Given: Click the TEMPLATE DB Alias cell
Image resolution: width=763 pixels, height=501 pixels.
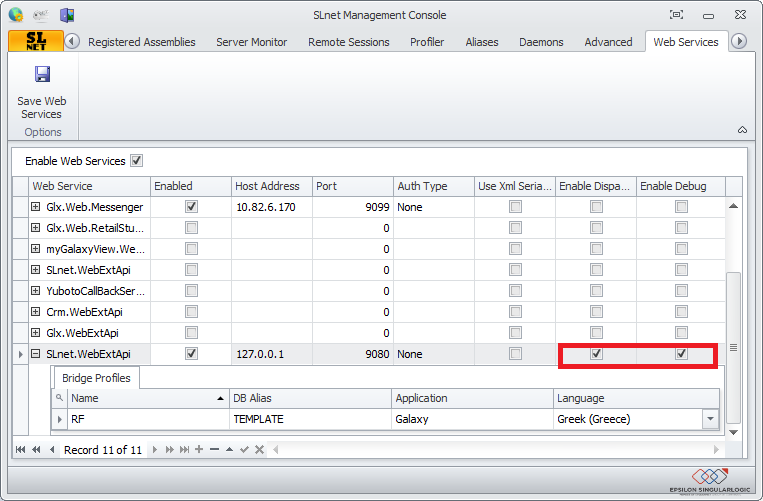Looking at the screenshot, I should (x=310, y=419).
